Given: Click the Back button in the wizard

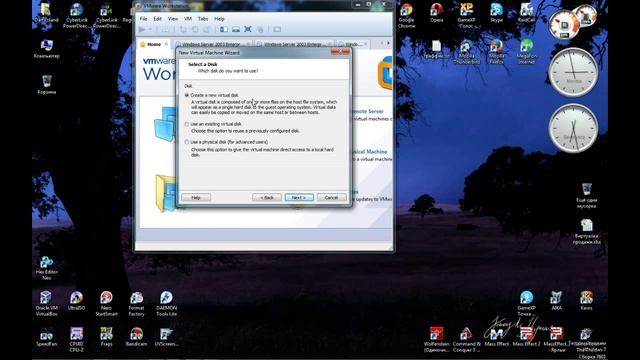Looking at the screenshot, I should click(x=267, y=198).
